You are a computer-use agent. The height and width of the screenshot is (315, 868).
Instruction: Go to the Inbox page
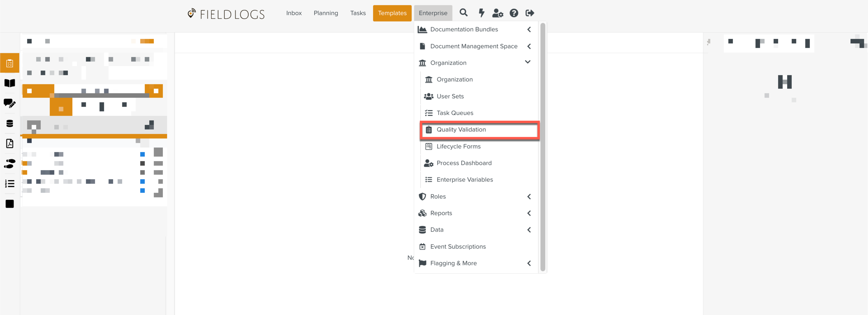(294, 13)
